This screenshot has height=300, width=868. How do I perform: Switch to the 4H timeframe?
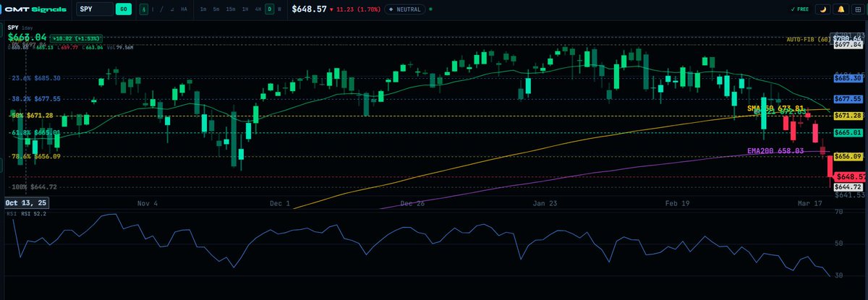[x=258, y=9]
